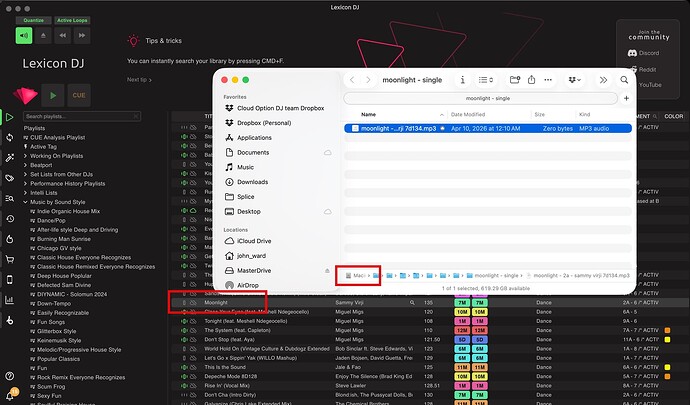This screenshot has height=405, width=690.
Task: Click the green play button
Action: pyautogui.click(x=53, y=95)
